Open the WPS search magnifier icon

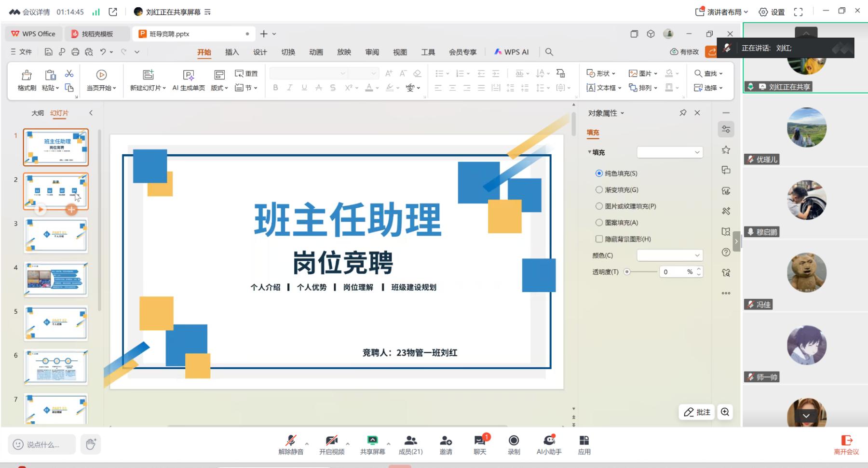pos(549,52)
